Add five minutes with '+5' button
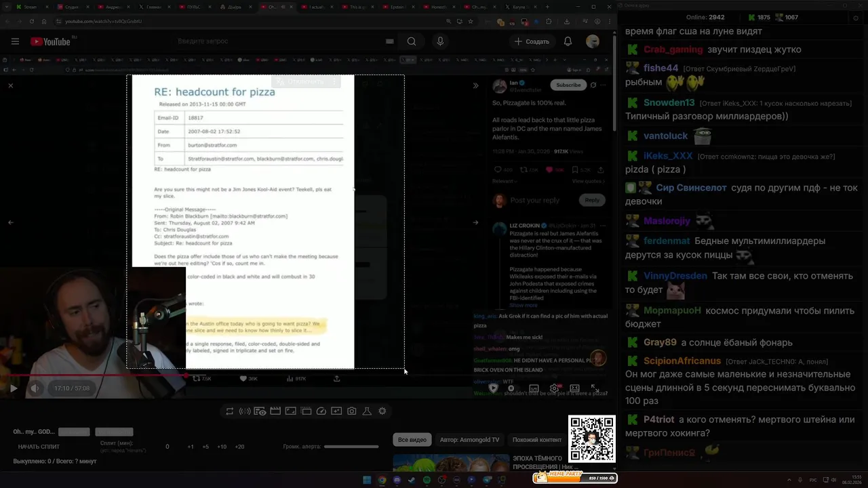 pyautogui.click(x=205, y=447)
